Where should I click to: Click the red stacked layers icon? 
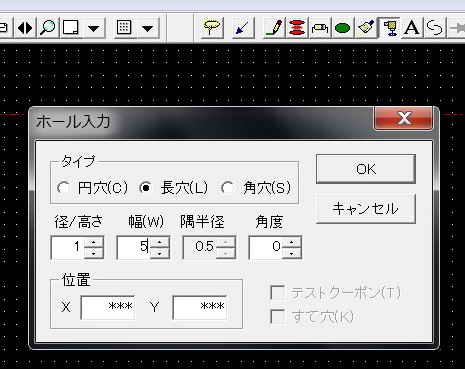tap(297, 28)
